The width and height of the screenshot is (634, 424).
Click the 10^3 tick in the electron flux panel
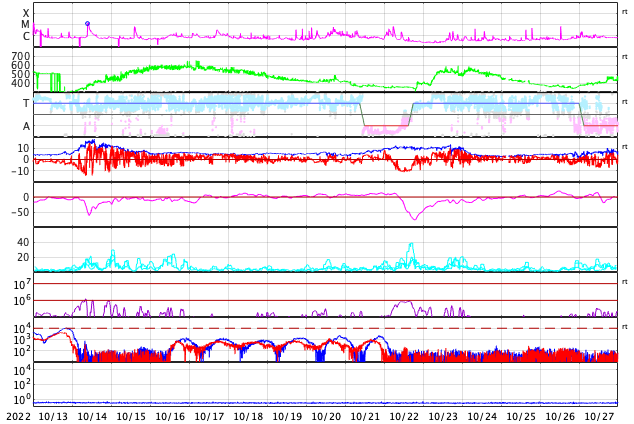(x=23, y=340)
